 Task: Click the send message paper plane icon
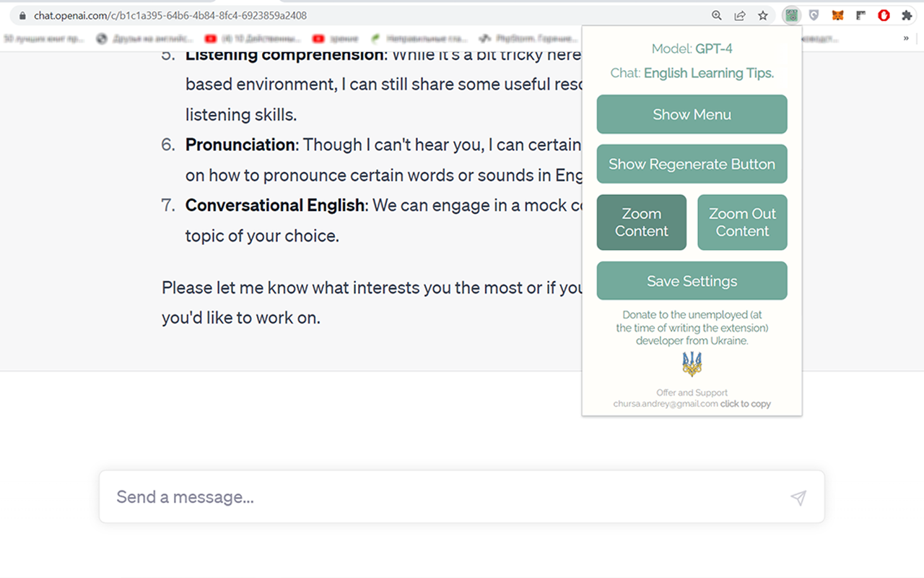point(798,497)
